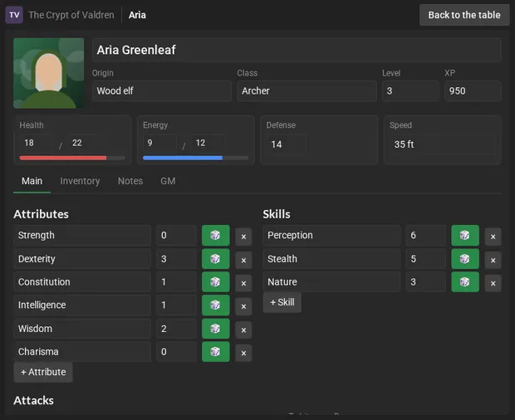Open the GM tab
This screenshot has height=420, width=515.
(x=168, y=181)
